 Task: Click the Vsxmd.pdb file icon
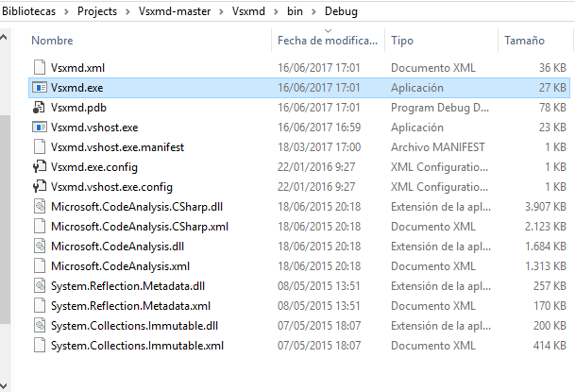(x=39, y=107)
